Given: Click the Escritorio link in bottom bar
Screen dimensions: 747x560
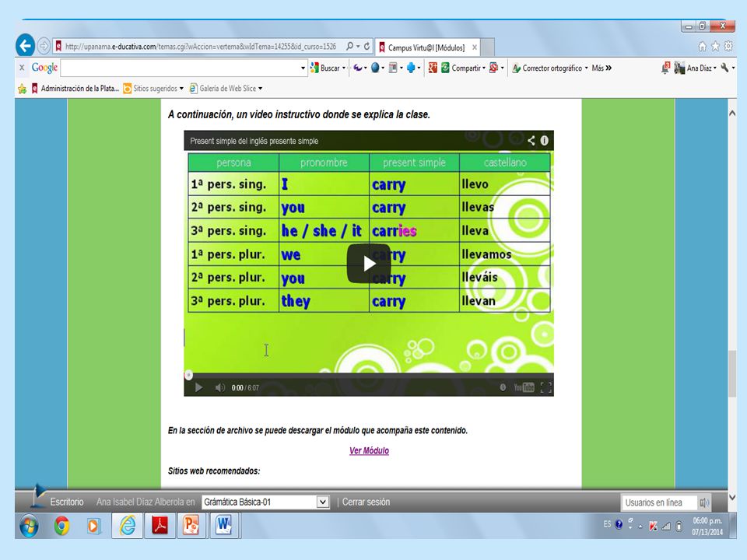Looking at the screenshot, I should click(67, 502).
